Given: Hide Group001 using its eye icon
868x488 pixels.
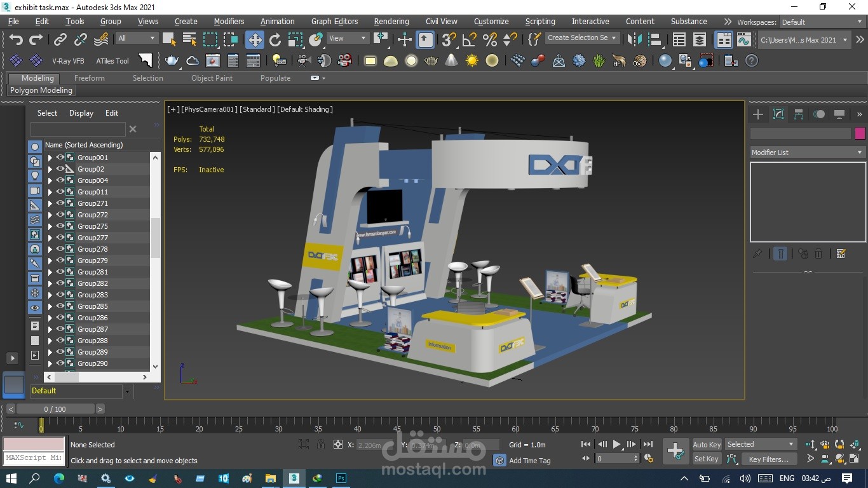Looking at the screenshot, I should pyautogui.click(x=60, y=158).
